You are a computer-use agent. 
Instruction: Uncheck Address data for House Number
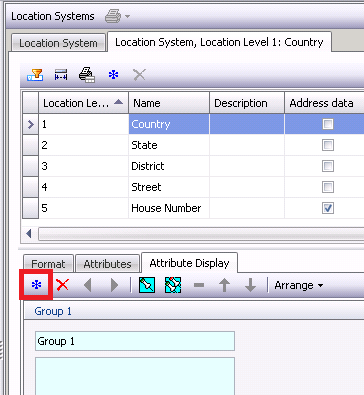pyautogui.click(x=328, y=208)
